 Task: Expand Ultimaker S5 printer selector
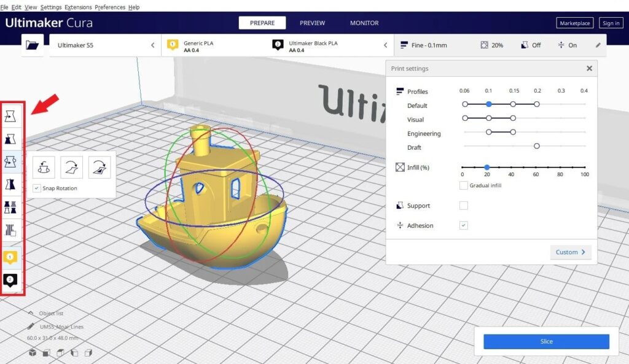pos(104,45)
